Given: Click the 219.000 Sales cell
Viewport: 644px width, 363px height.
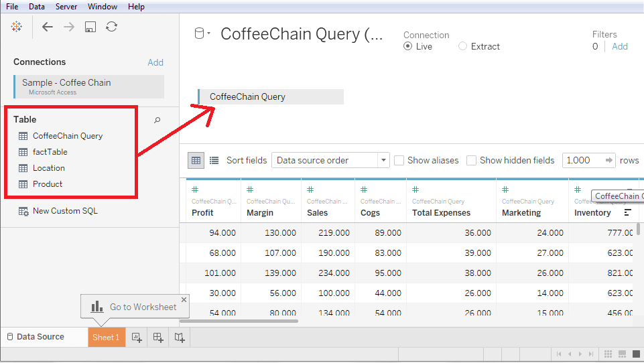Looking at the screenshot, I should (334, 233).
